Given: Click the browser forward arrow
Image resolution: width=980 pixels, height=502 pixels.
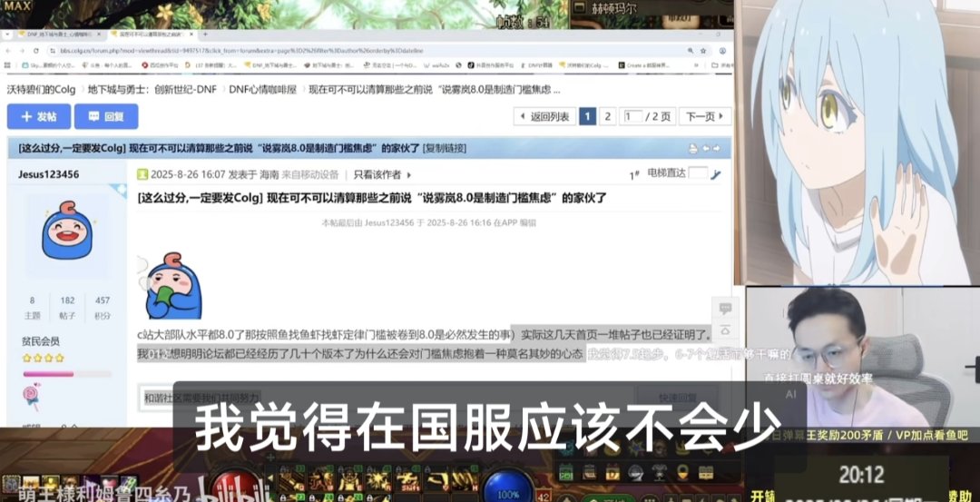Looking at the screenshot, I should (22, 51).
